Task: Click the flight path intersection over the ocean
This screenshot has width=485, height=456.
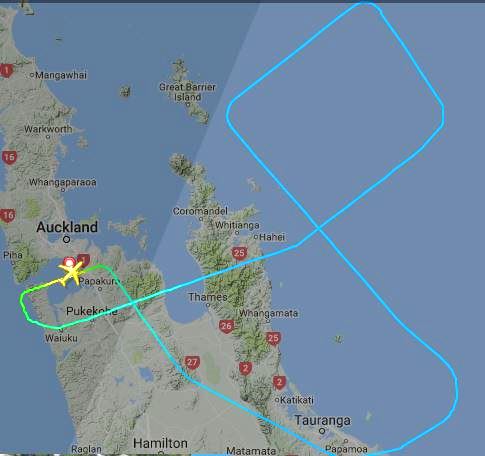Action: coord(319,229)
